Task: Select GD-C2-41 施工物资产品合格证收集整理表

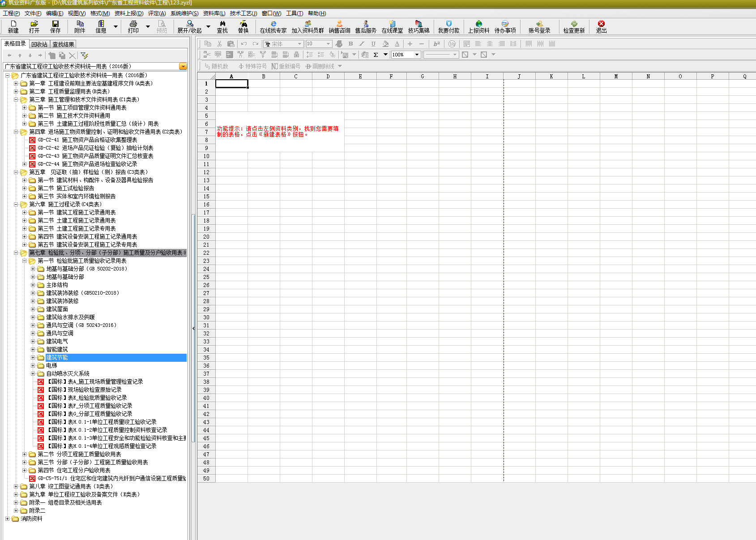Action: coord(87,140)
